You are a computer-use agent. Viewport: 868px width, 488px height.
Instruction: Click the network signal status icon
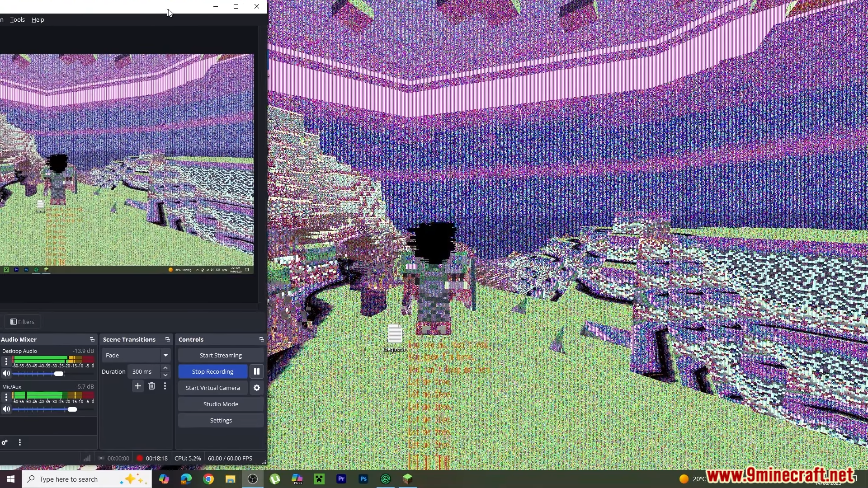tap(87, 458)
